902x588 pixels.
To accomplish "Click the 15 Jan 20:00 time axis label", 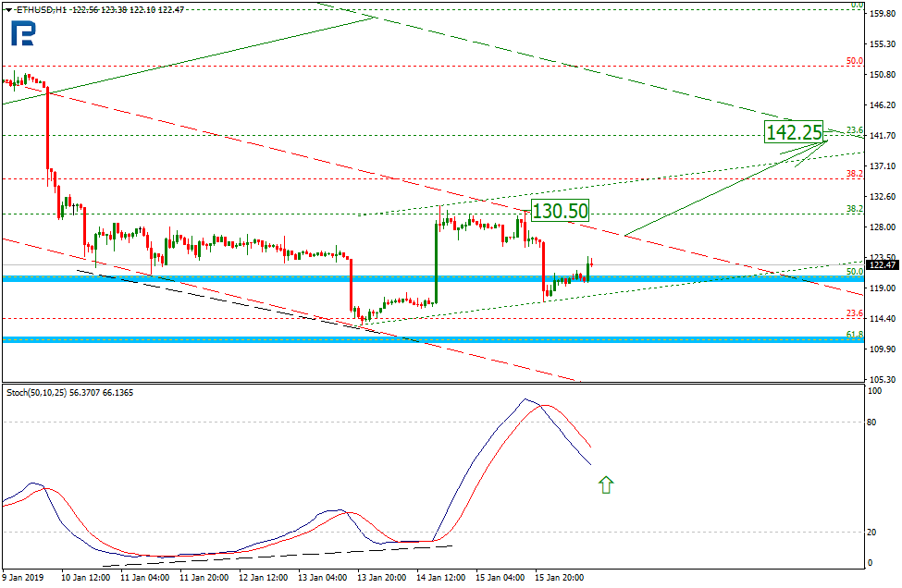I will pos(560,578).
